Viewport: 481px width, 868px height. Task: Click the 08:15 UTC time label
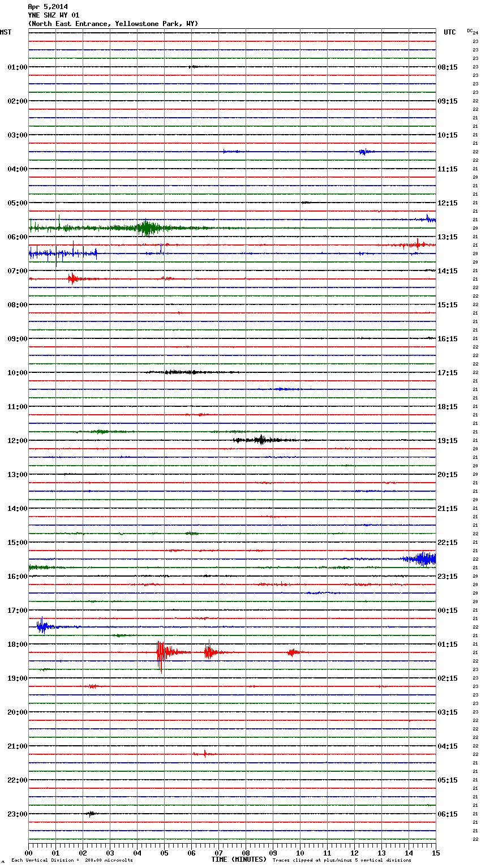448,67
